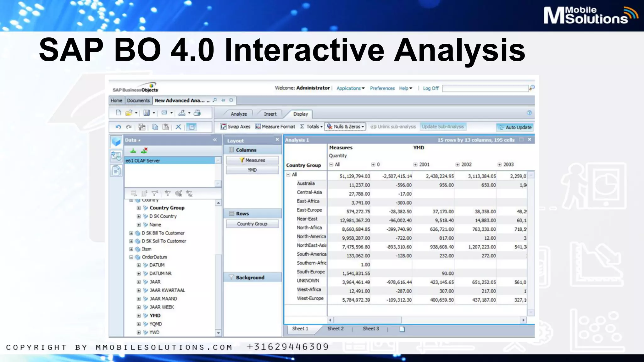This screenshot has width=644, height=362.
Task: Open Nulls & Zeros dropdown
Action: click(345, 127)
